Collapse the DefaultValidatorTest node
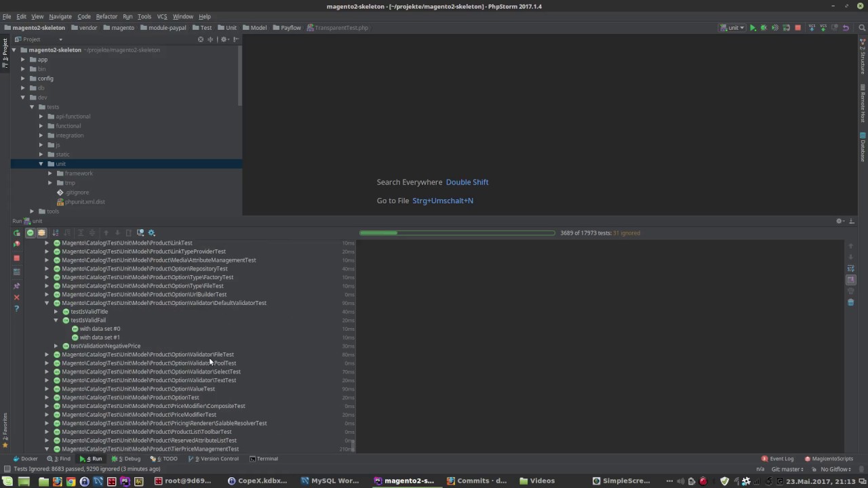The image size is (868, 488). pyautogui.click(x=47, y=303)
